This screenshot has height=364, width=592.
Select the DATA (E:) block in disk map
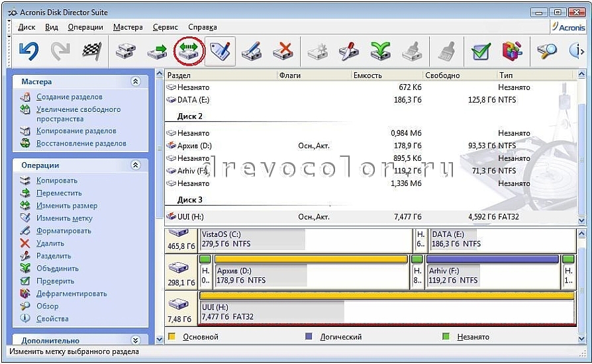503,240
